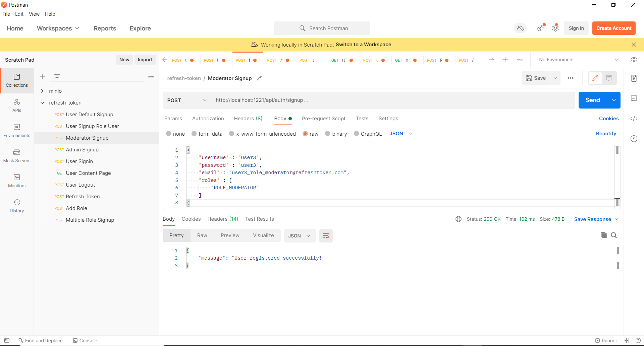Switch to the request Headers (8) tab
644x346 pixels.
(248, 119)
